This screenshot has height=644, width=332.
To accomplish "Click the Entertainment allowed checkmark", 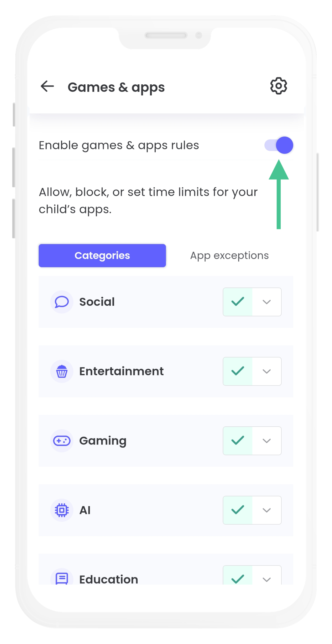I will coord(238,371).
